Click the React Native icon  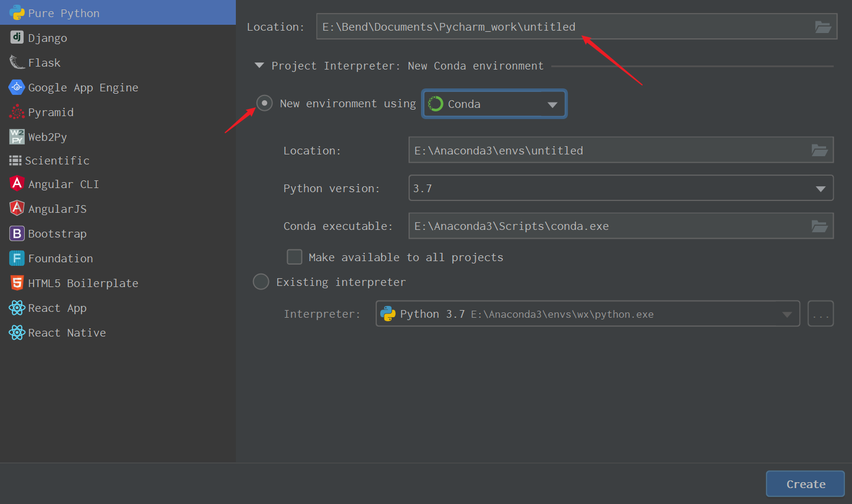tap(17, 332)
